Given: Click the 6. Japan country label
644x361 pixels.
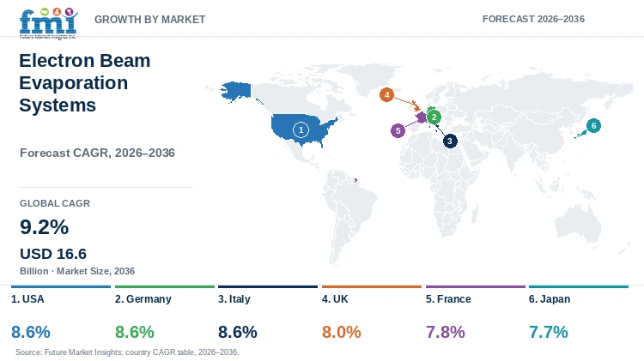Looking at the screenshot, I should coord(550,299).
